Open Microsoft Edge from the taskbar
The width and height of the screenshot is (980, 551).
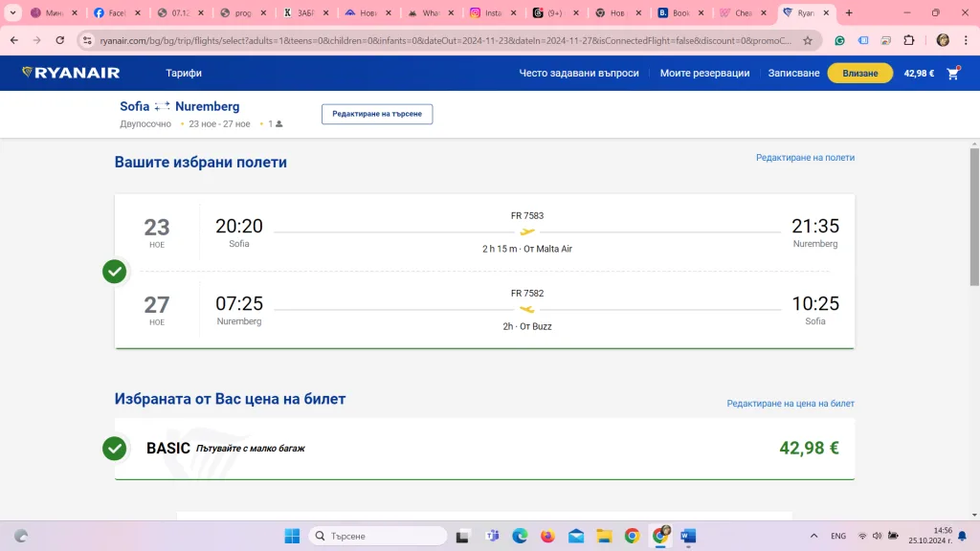click(520, 536)
